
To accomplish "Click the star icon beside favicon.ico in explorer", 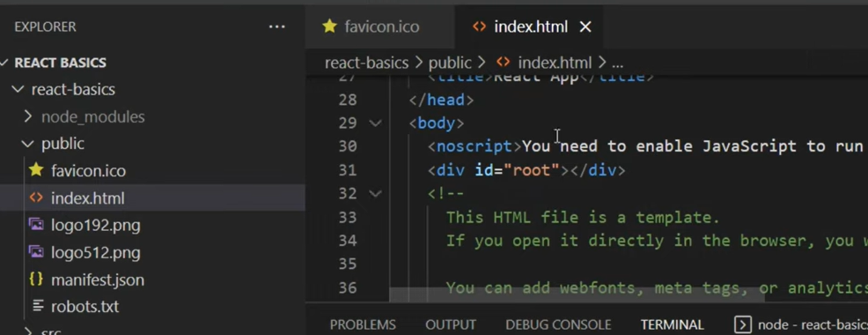I will coord(36,170).
